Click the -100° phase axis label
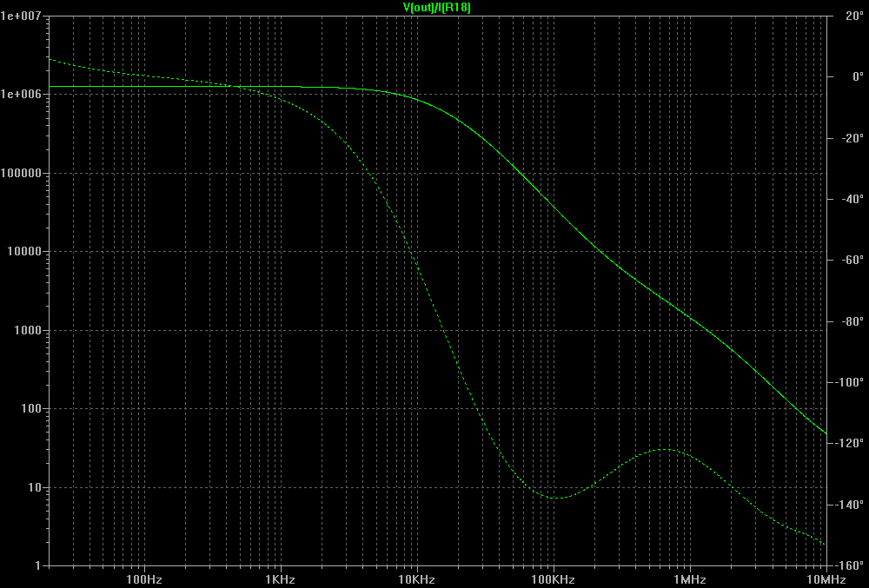Screen dimensions: 869x588 [849, 382]
